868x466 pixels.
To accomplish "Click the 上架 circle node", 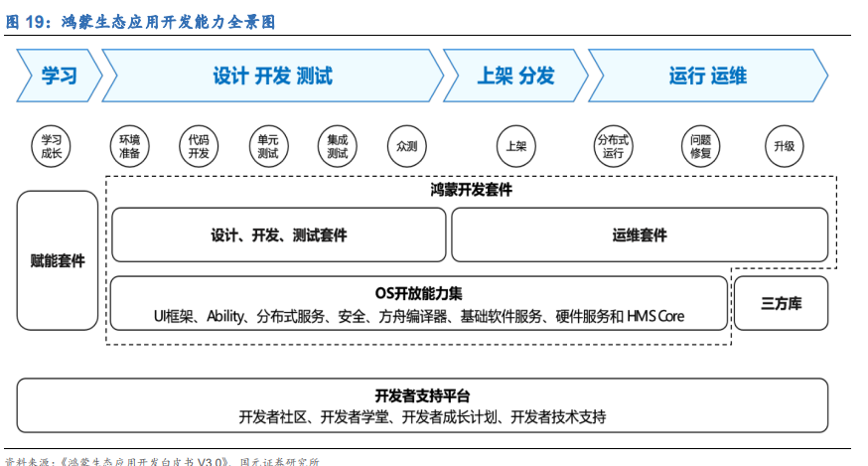I will point(516,146).
